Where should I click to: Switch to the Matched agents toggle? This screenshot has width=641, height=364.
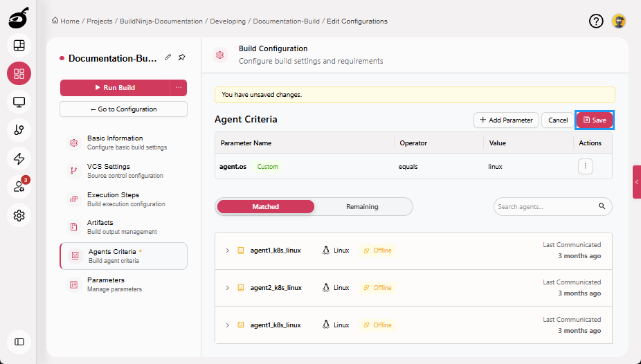click(266, 207)
